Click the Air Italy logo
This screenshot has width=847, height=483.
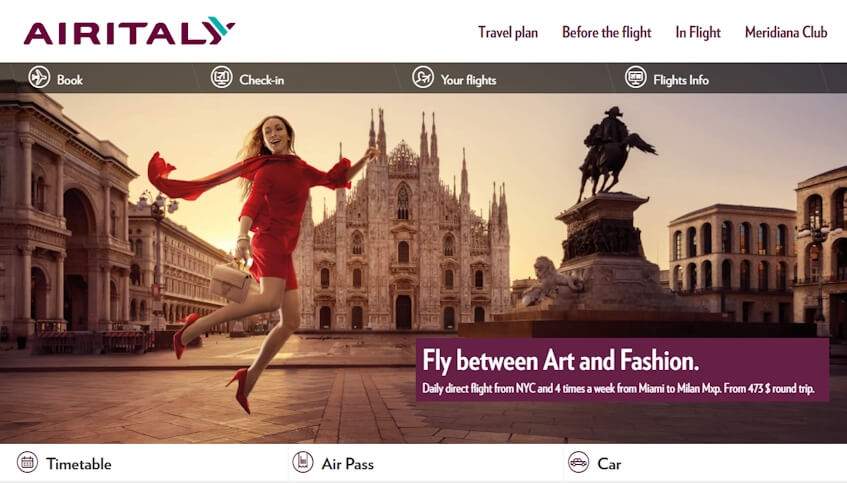(130, 31)
